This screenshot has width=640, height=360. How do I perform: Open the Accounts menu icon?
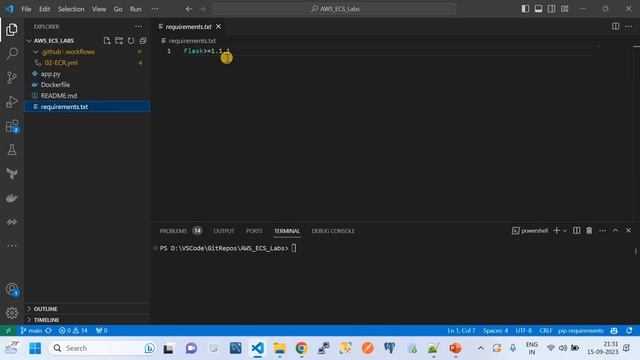click(x=12, y=289)
